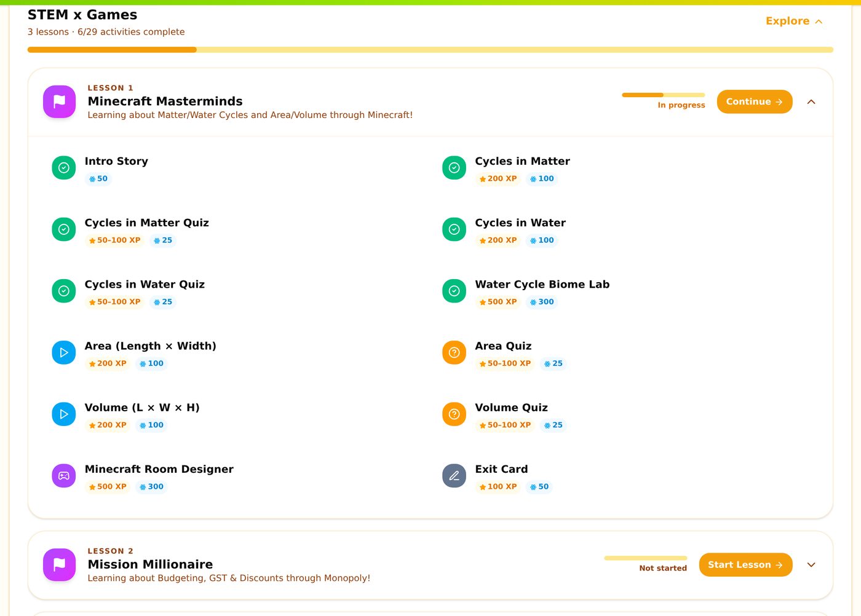
Task: Open the Exit Card pencil icon
Action: pos(454,475)
